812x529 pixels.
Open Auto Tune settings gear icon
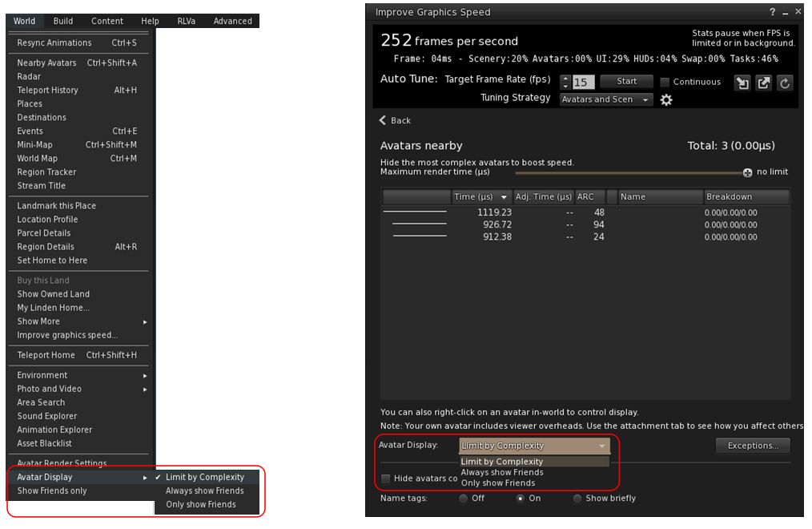(665, 100)
